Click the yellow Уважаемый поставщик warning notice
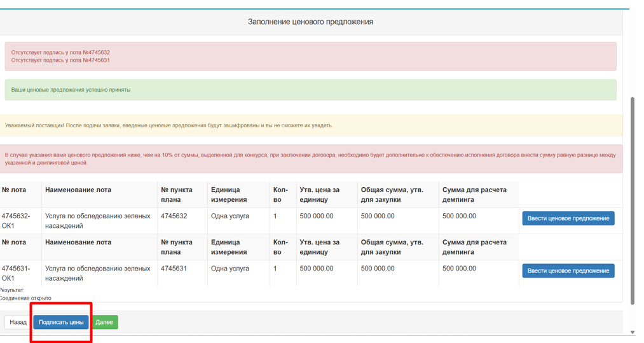 (310, 125)
